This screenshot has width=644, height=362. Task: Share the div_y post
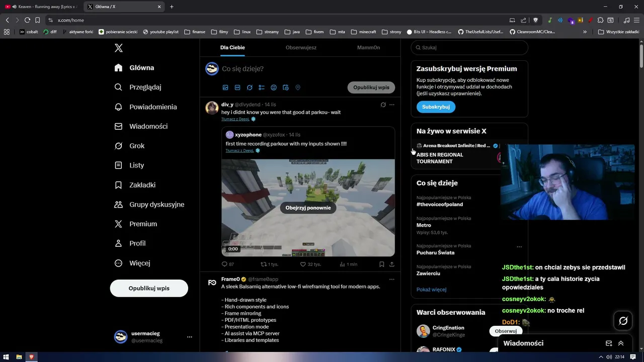(392, 264)
